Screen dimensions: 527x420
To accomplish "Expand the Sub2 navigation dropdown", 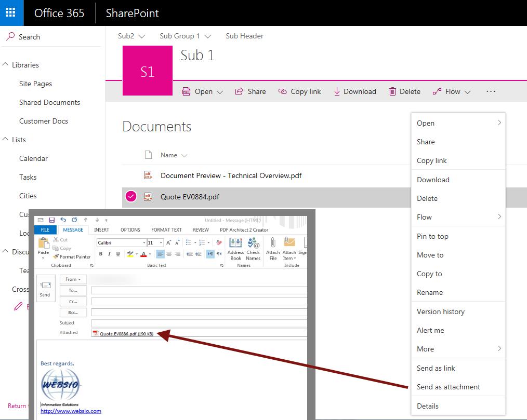I will [142, 36].
